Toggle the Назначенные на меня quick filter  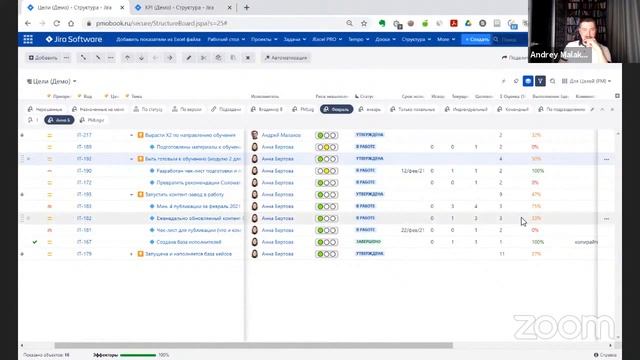point(98,109)
